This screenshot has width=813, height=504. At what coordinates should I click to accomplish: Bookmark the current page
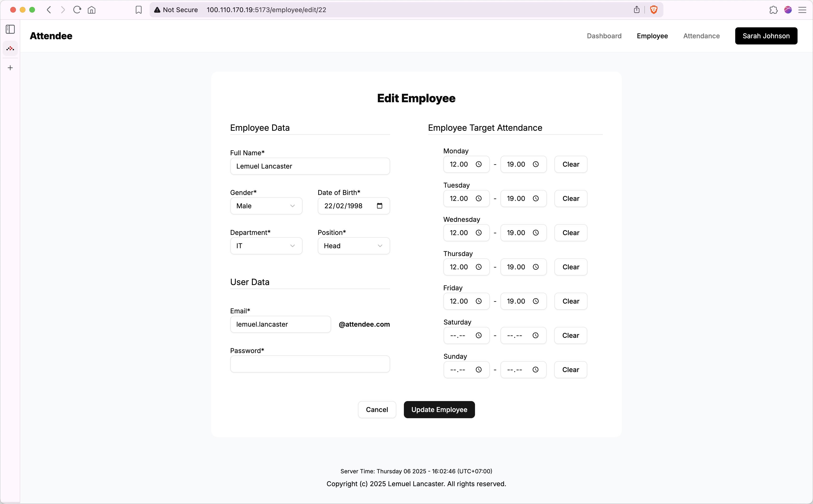tap(138, 10)
